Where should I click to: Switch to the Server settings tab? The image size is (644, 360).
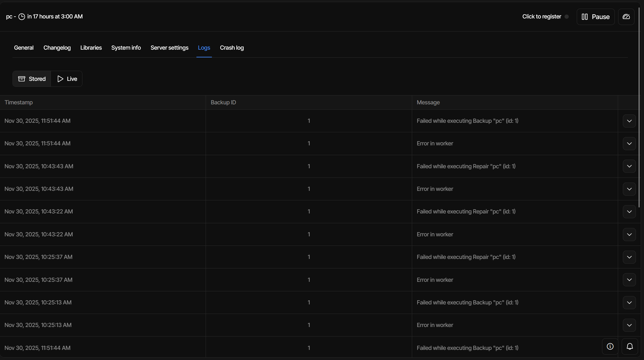(x=169, y=48)
